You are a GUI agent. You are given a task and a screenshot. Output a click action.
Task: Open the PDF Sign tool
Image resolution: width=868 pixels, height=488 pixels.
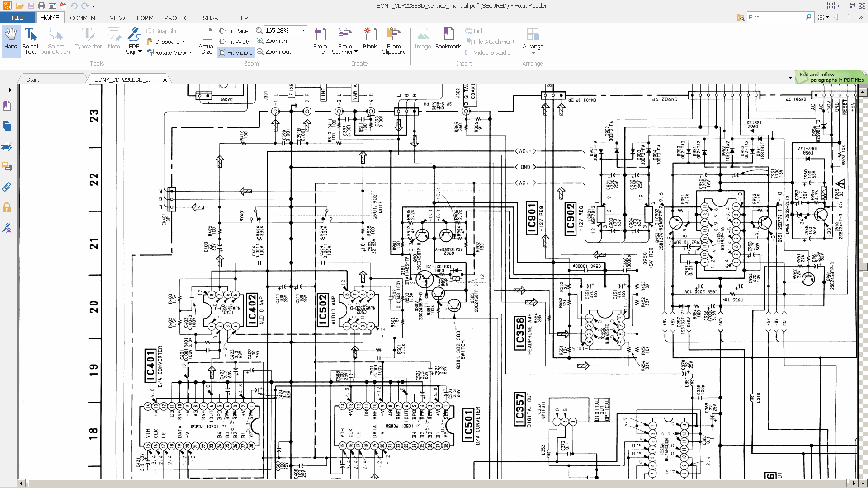(134, 42)
